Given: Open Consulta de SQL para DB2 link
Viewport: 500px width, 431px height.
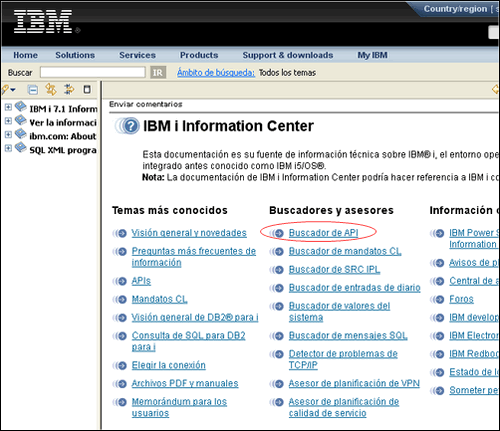Looking at the screenshot, I should click(x=188, y=341).
